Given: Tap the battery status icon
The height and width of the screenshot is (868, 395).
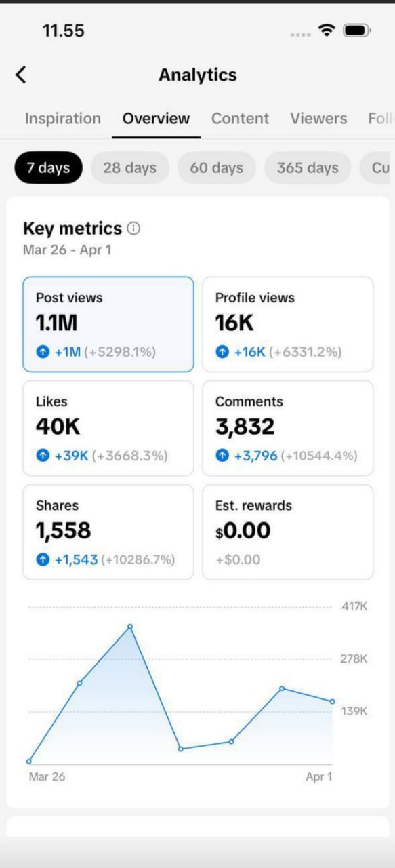Looking at the screenshot, I should tap(356, 31).
